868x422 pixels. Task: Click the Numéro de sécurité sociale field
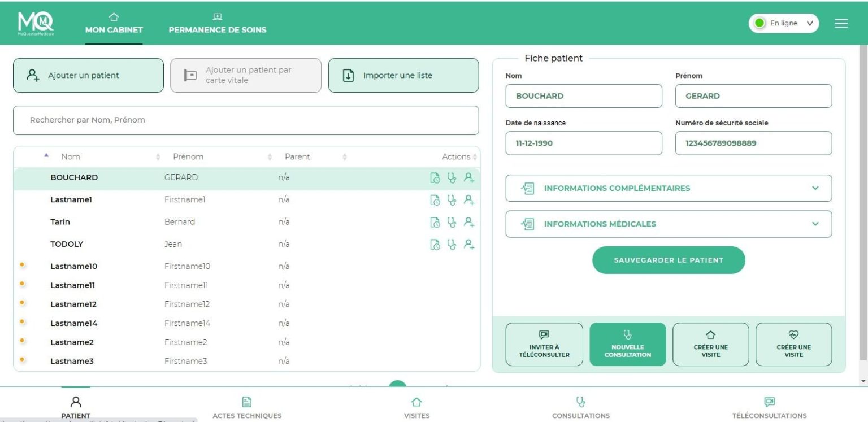(754, 143)
